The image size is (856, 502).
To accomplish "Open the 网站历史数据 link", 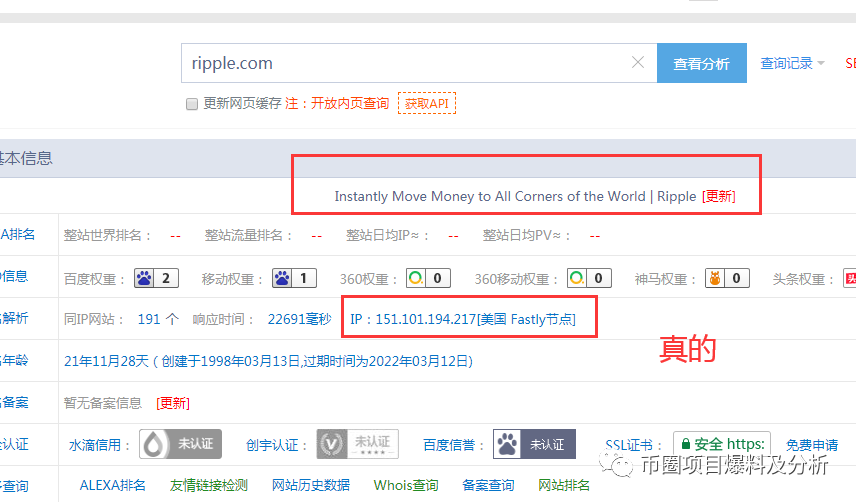I will 311,485.
